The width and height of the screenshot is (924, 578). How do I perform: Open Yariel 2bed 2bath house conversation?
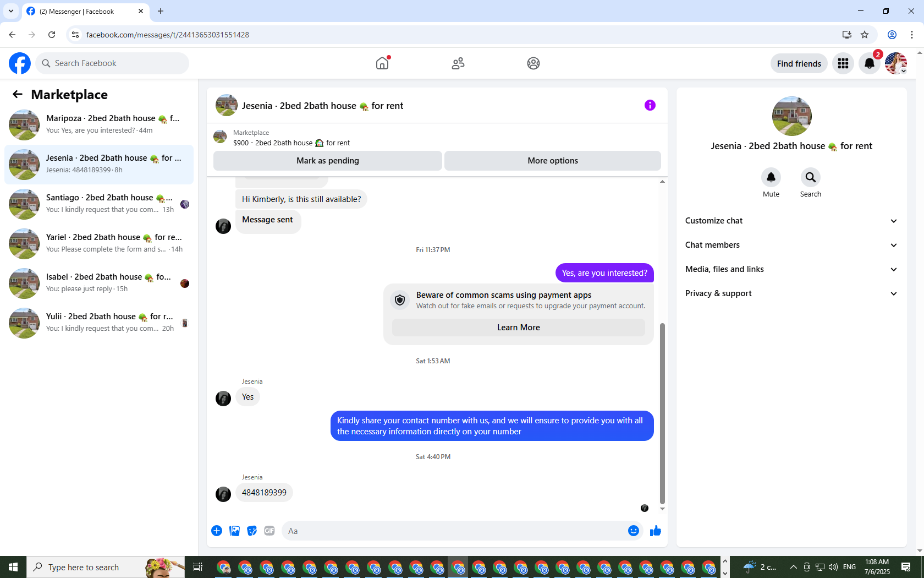pyautogui.click(x=99, y=244)
